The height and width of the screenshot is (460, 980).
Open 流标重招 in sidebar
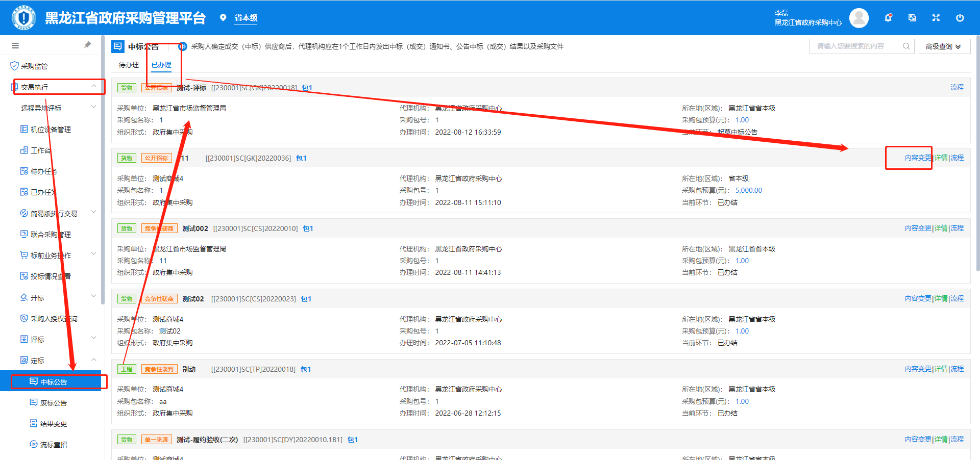(54, 445)
